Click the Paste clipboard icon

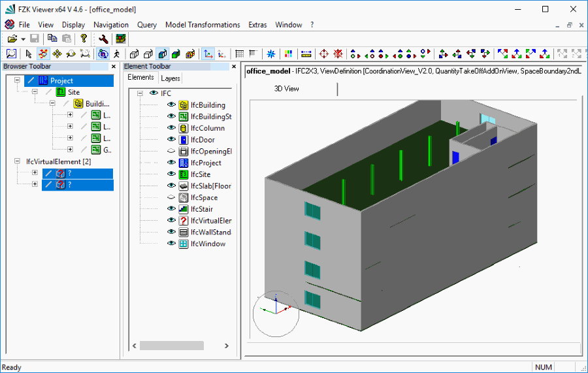pyautogui.click(x=67, y=39)
